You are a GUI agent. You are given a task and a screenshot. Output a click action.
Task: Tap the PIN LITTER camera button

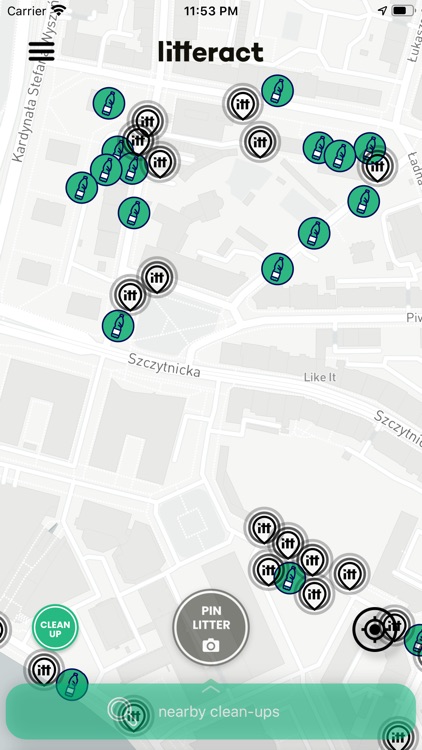pos(211,627)
